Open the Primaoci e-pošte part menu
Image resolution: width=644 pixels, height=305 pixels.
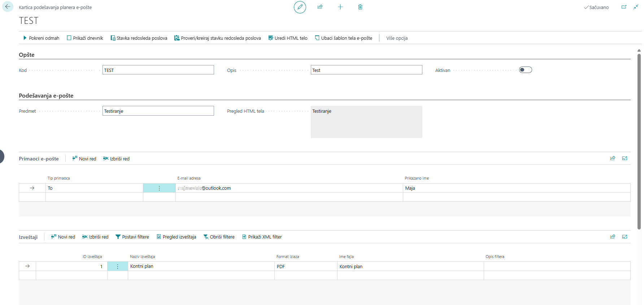click(x=39, y=159)
